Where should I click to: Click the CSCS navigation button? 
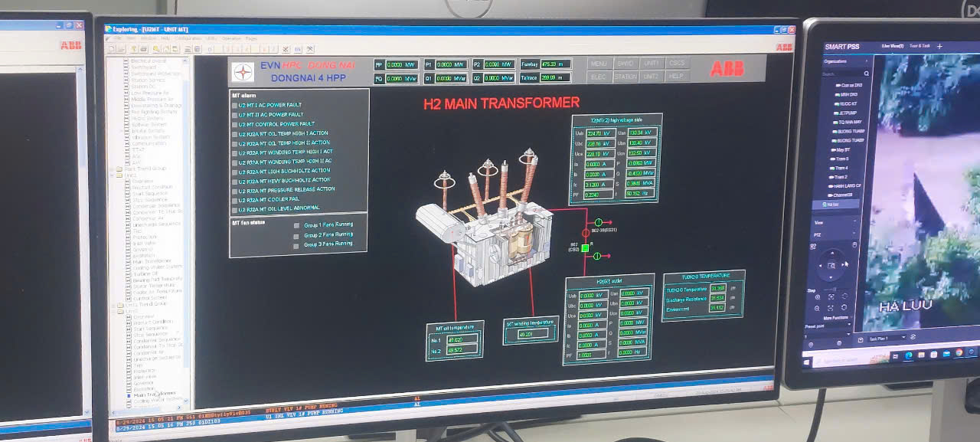pyautogui.click(x=676, y=63)
